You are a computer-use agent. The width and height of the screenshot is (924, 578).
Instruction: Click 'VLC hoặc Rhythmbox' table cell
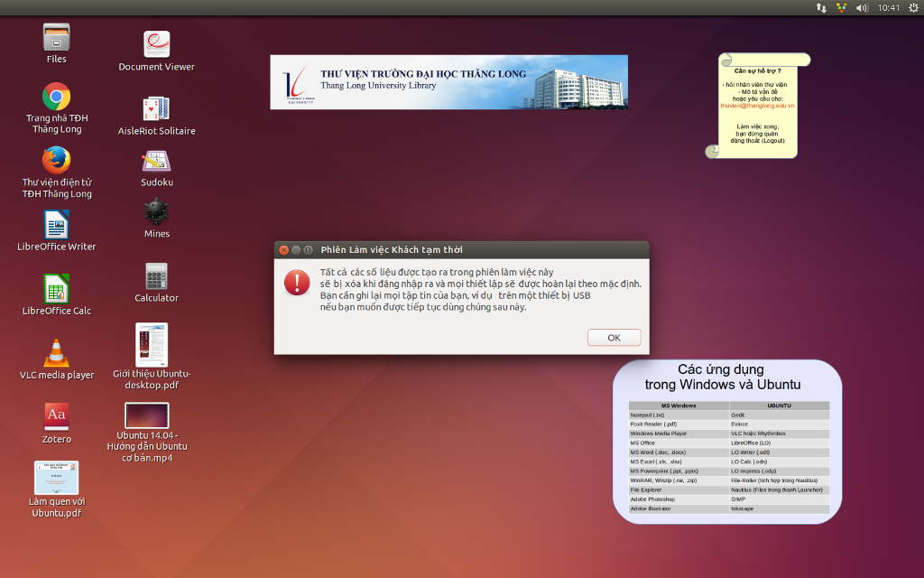click(779, 433)
